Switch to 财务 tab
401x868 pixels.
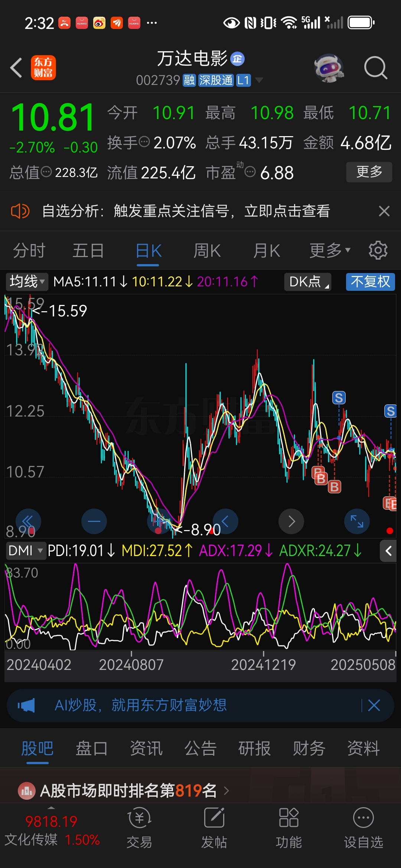(309, 748)
